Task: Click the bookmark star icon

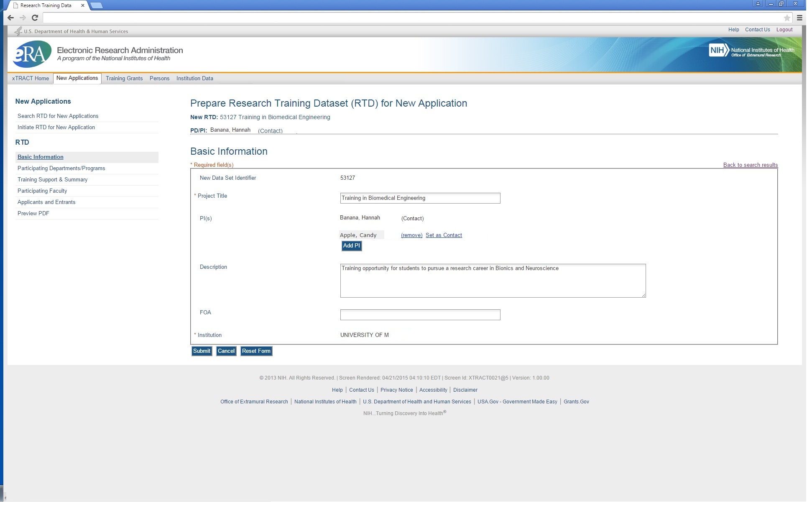Action: pos(787,18)
